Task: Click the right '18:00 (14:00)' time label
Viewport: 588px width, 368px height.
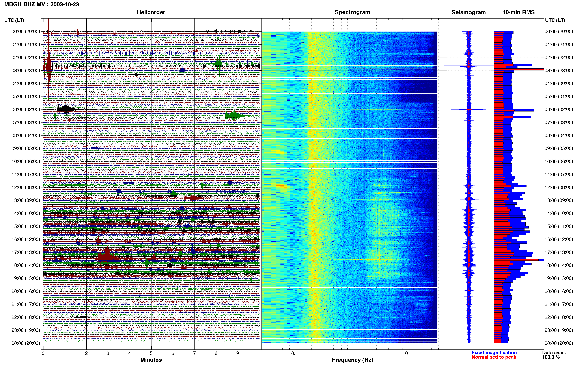Action: (559, 265)
